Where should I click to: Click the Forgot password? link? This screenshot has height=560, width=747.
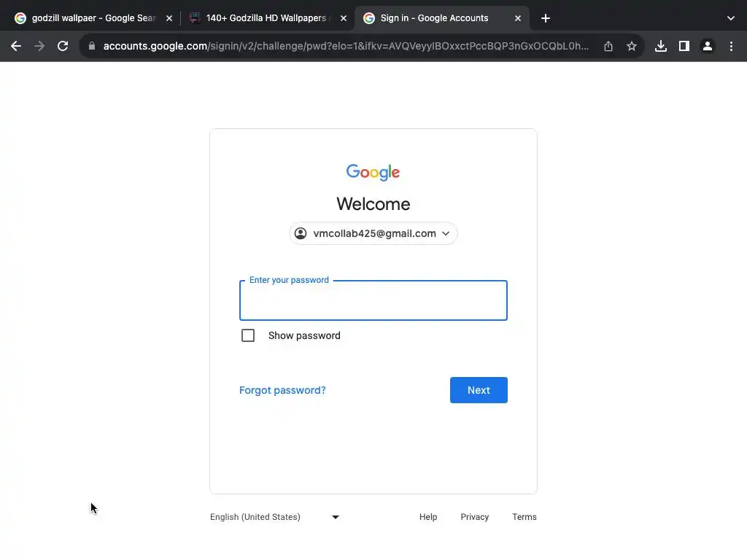282,390
